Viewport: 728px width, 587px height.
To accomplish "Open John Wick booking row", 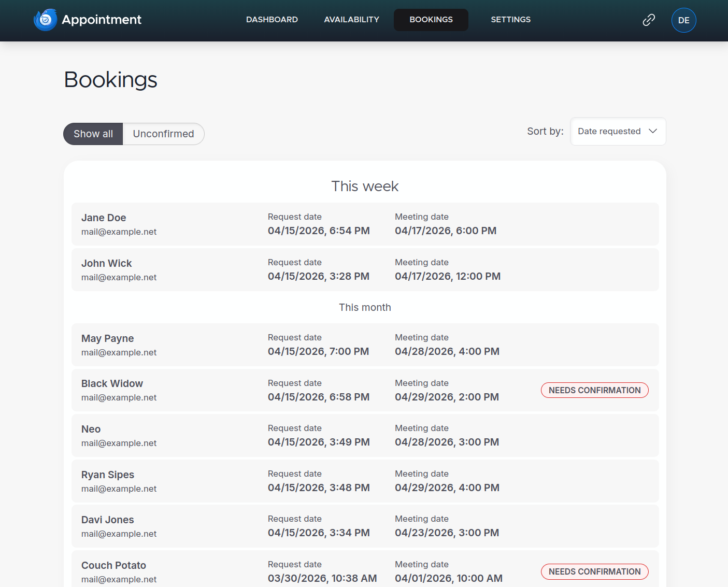I will tap(365, 269).
